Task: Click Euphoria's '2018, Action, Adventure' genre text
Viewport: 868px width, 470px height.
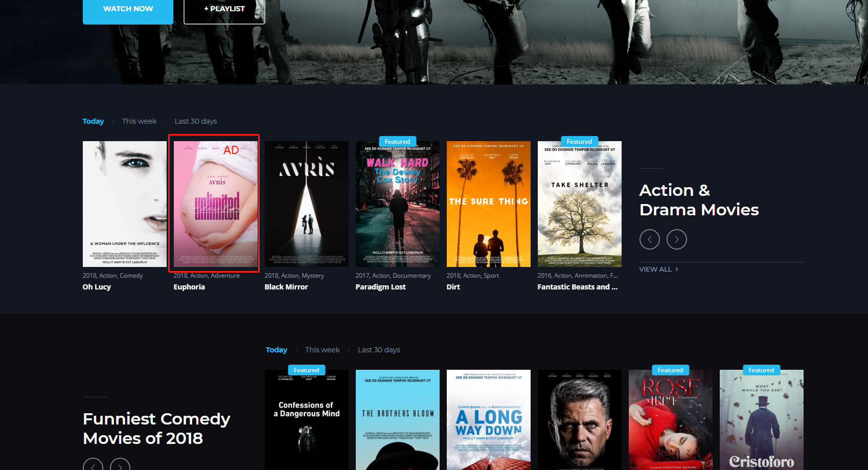Action: coord(207,276)
